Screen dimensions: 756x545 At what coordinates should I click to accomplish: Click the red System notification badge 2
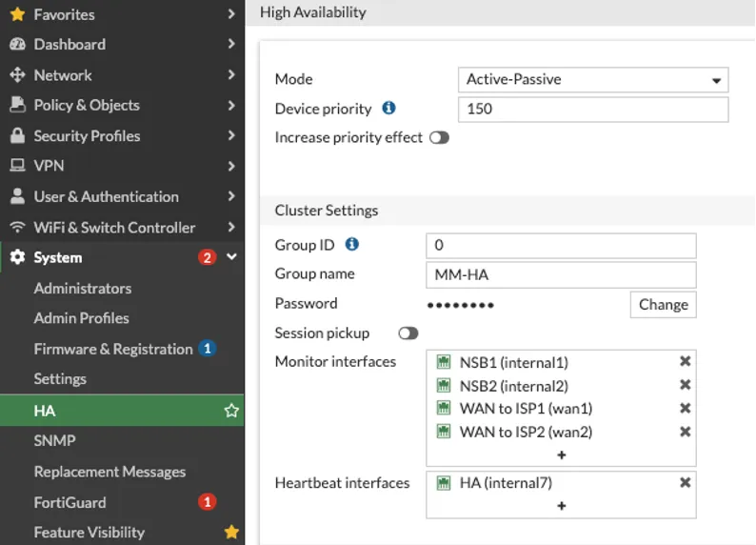tap(207, 257)
